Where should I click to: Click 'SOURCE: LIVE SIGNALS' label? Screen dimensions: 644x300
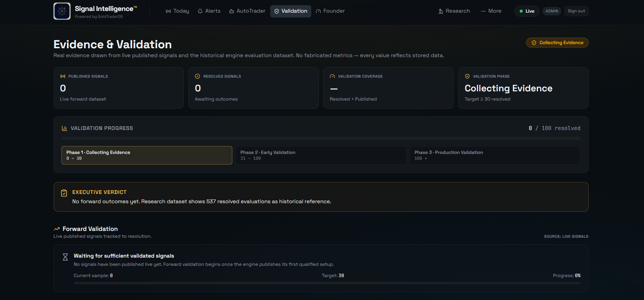[x=566, y=236]
